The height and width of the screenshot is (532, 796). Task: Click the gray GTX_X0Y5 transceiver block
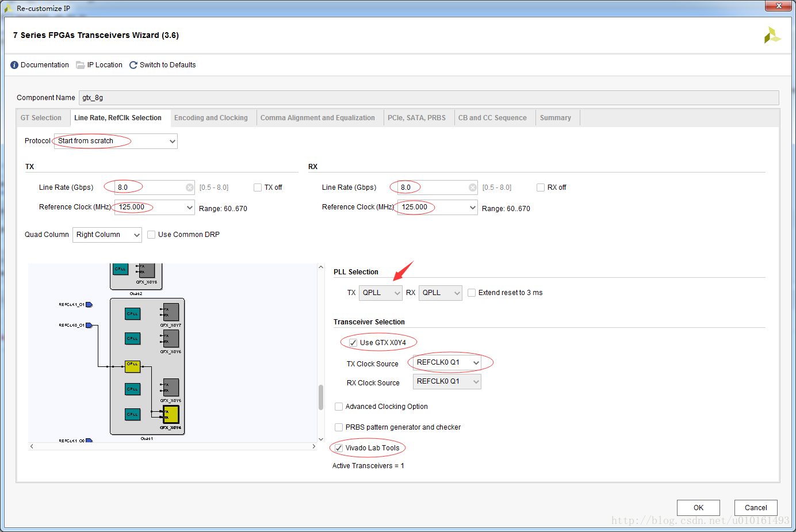171,387
